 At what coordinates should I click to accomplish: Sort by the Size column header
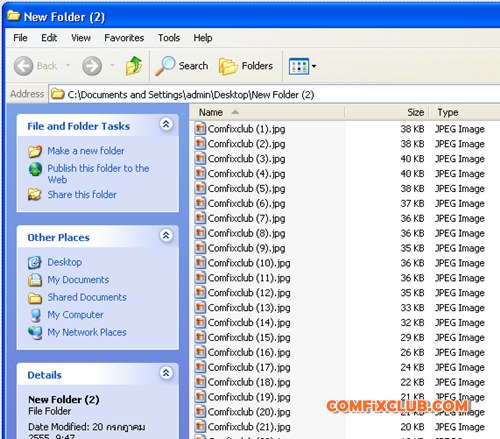[387, 112]
